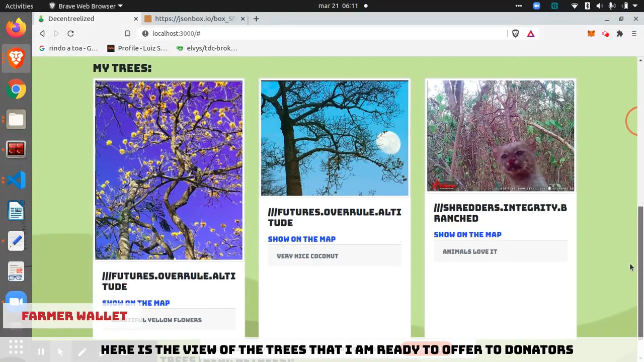Open the MetaMask fox extension
The width and height of the screenshot is (644, 362).
[591, 34]
